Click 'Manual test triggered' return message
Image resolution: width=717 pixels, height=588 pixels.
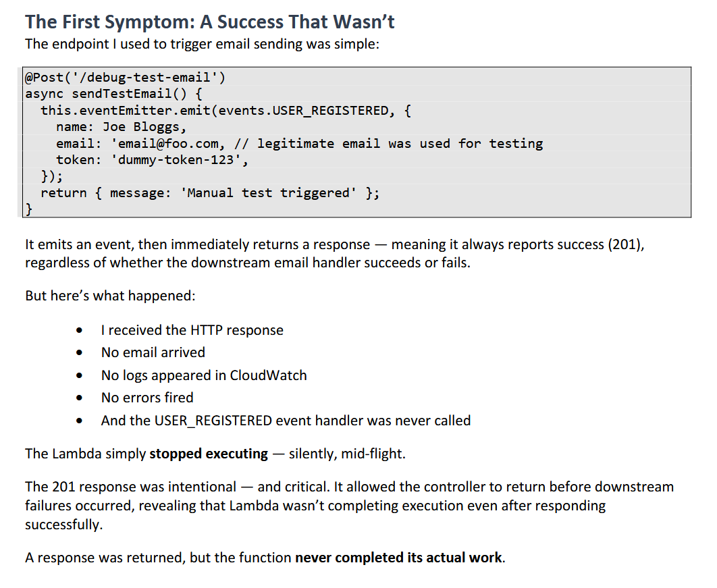point(268,192)
